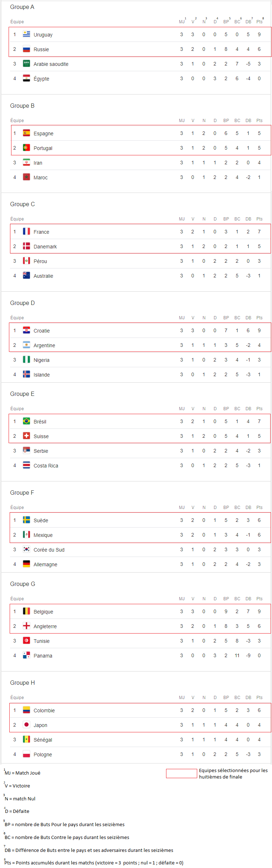The width and height of the screenshot is (272, 868).
Task: Click the Allemagne team name
Action: [45, 564]
